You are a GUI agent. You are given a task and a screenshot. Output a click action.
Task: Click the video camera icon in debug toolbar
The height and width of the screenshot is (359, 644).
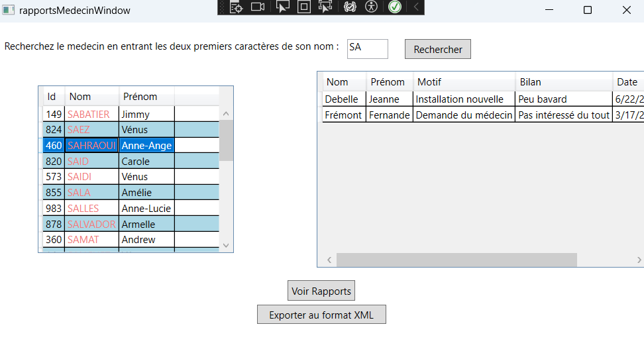tap(258, 7)
